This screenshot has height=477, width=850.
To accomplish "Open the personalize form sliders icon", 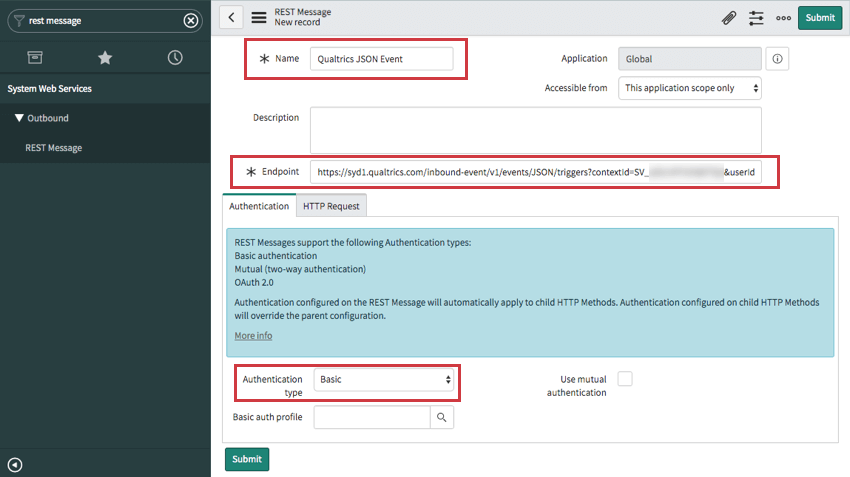I will pos(756,18).
